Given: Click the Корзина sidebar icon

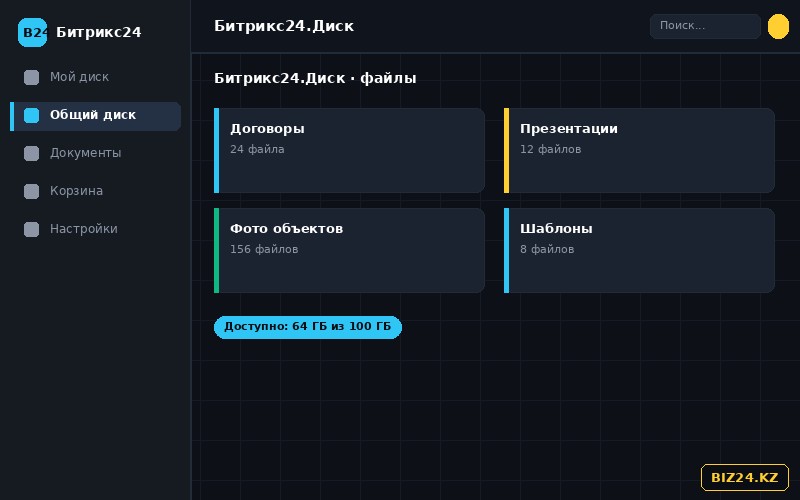Looking at the screenshot, I should (x=32, y=191).
